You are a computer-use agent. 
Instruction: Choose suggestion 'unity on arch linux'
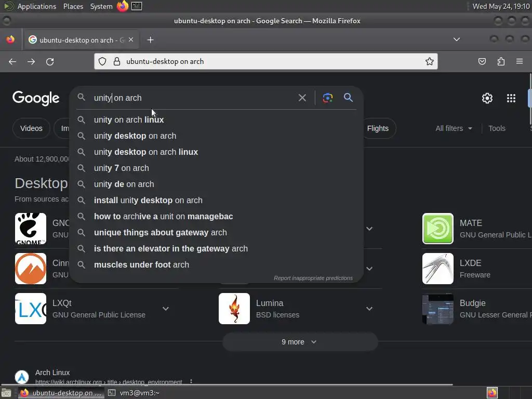point(217,120)
